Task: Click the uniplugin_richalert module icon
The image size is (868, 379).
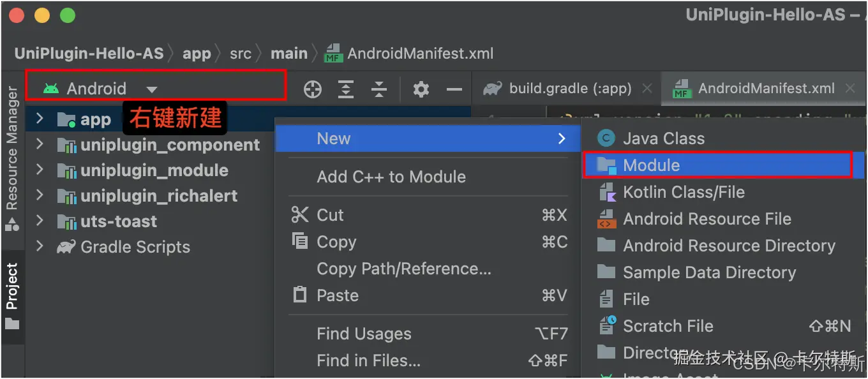Action: (66, 196)
